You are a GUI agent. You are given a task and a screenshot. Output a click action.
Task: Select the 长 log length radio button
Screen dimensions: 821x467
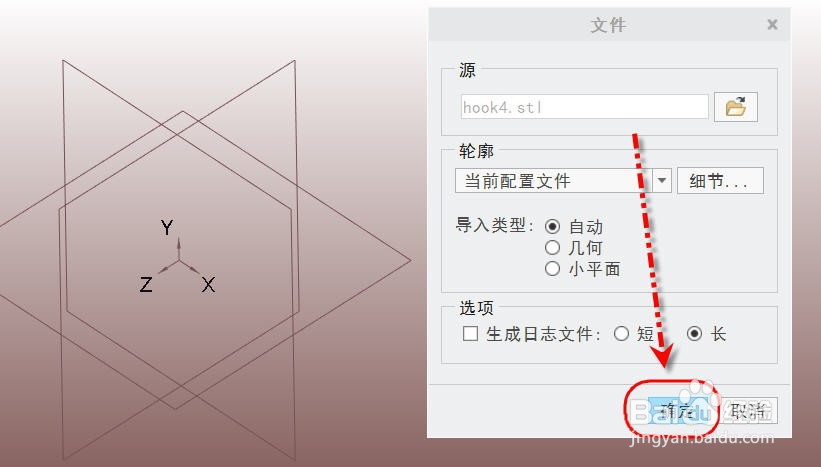coord(694,333)
